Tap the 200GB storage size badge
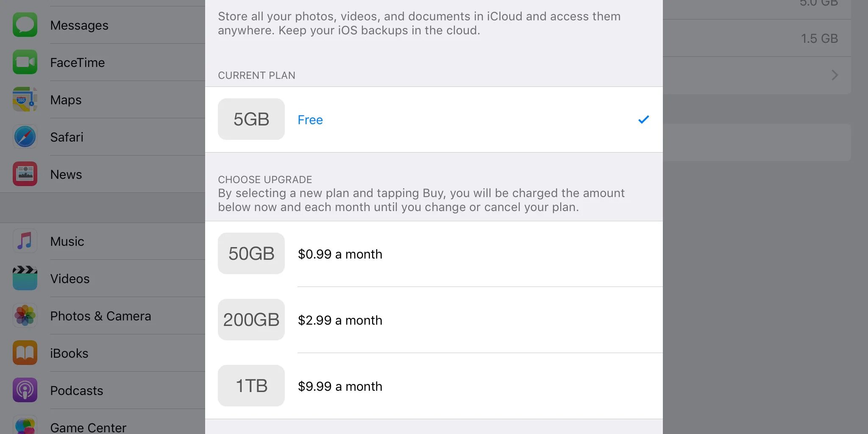 [251, 320]
